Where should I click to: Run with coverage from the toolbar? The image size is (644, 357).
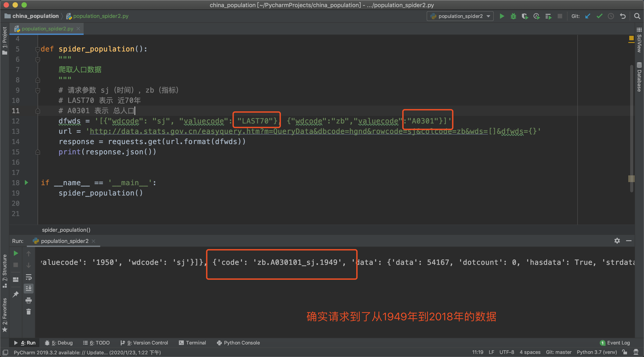525,16
